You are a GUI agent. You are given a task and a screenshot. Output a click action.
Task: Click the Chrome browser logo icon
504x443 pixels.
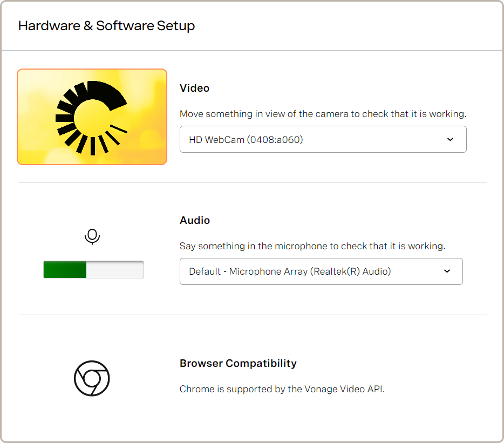(92, 378)
